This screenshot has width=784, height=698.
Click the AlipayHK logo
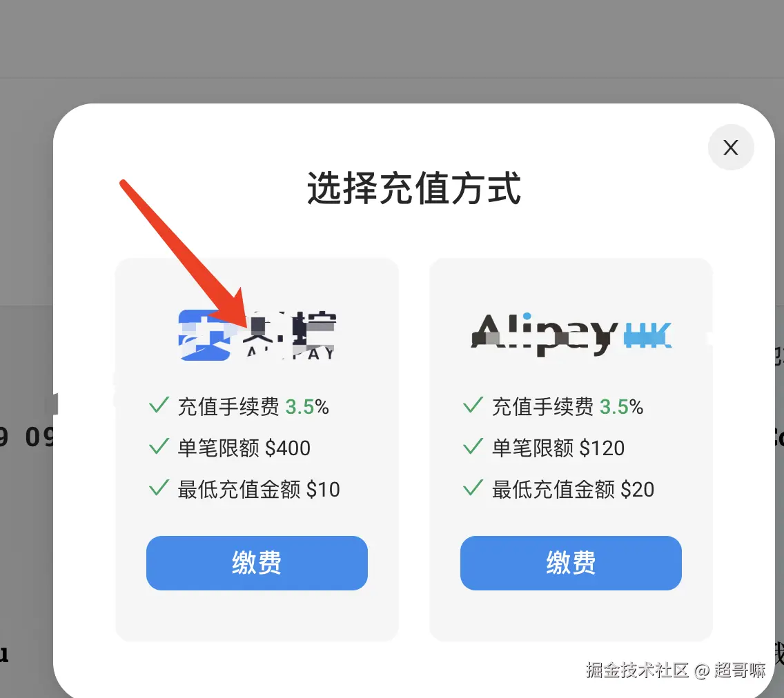coord(571,335)
